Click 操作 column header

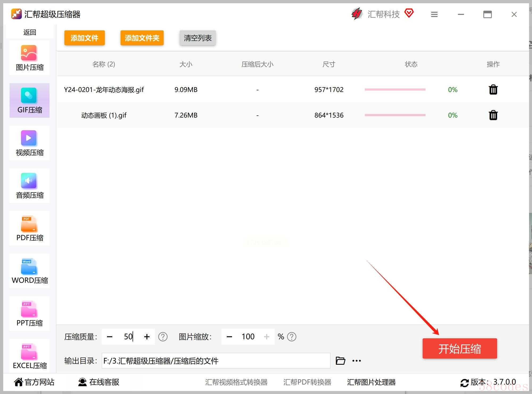(x=493, y=64)
